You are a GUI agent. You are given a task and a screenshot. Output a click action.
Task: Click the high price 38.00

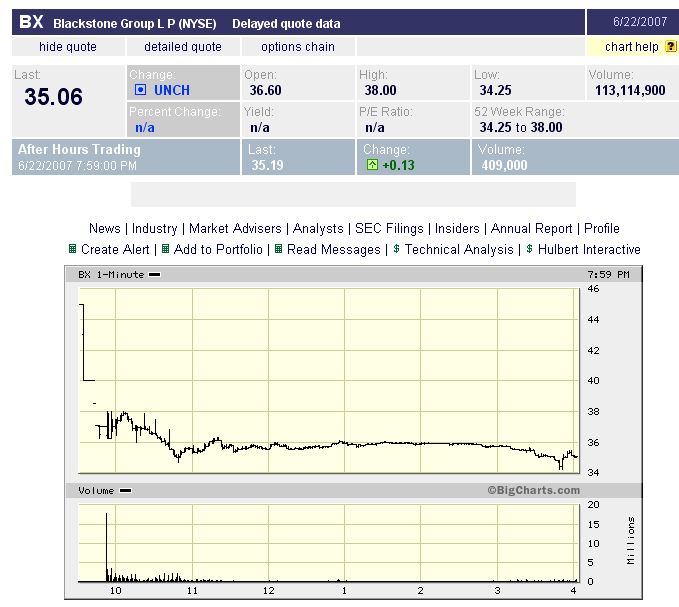[x=380, y=90]
